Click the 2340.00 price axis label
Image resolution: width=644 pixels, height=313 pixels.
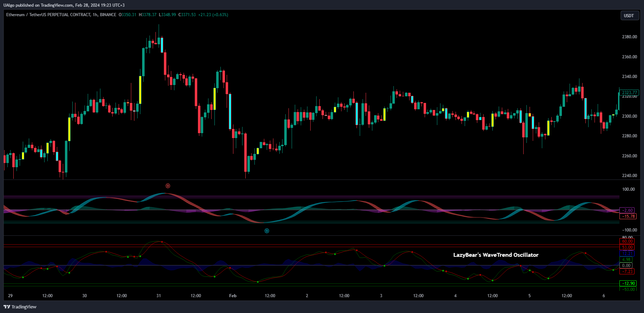[629, 77]
